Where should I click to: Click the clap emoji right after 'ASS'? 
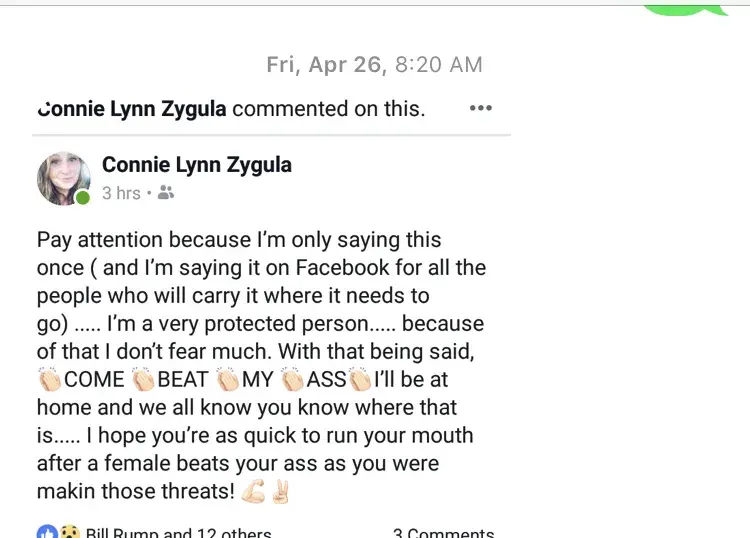coord(359,380)
